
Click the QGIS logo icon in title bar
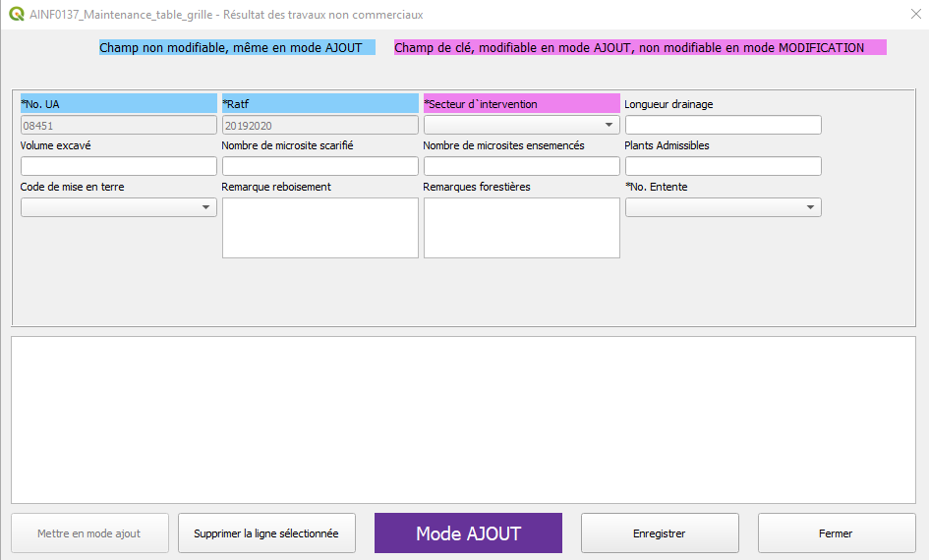pyautogui.click(x=17, y=14)
